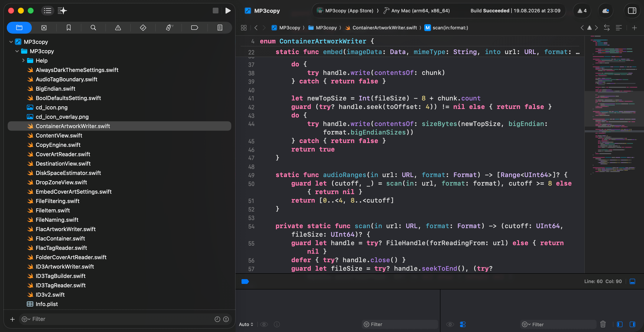Open the Report navigator tab

(x=220, y=27)
